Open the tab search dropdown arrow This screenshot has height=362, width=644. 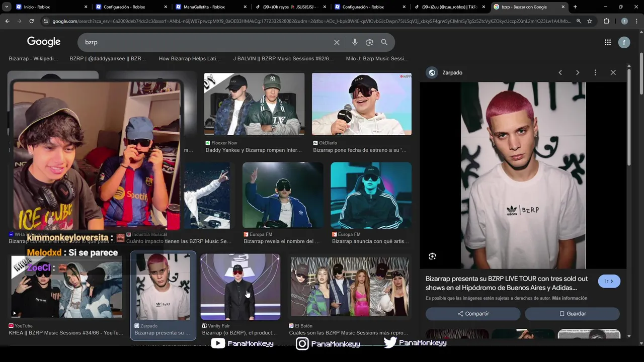(7, 7)
